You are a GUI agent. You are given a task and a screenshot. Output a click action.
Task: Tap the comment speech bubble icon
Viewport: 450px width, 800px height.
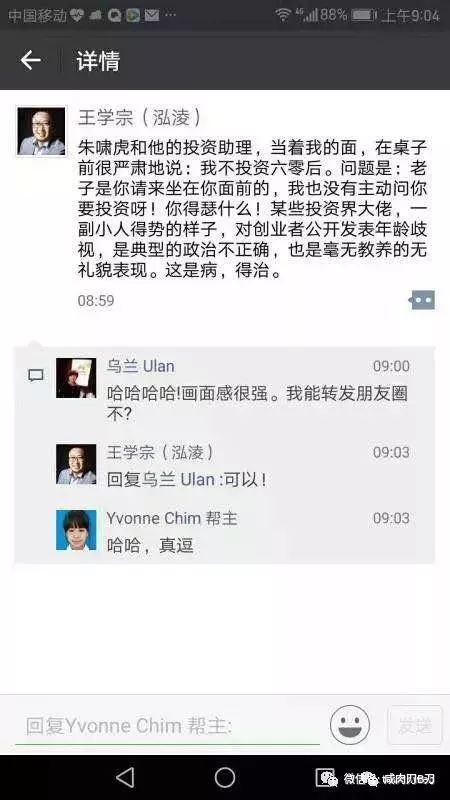(x=35, y=376)
